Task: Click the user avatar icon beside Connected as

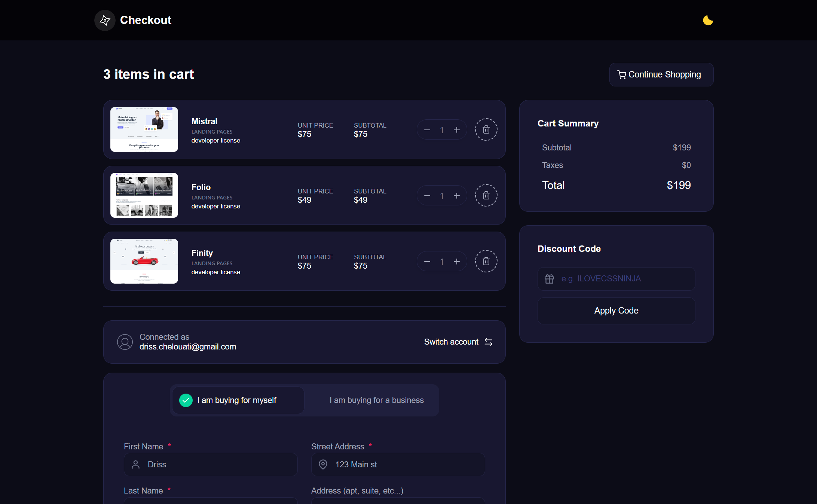Action: point(125,342)
